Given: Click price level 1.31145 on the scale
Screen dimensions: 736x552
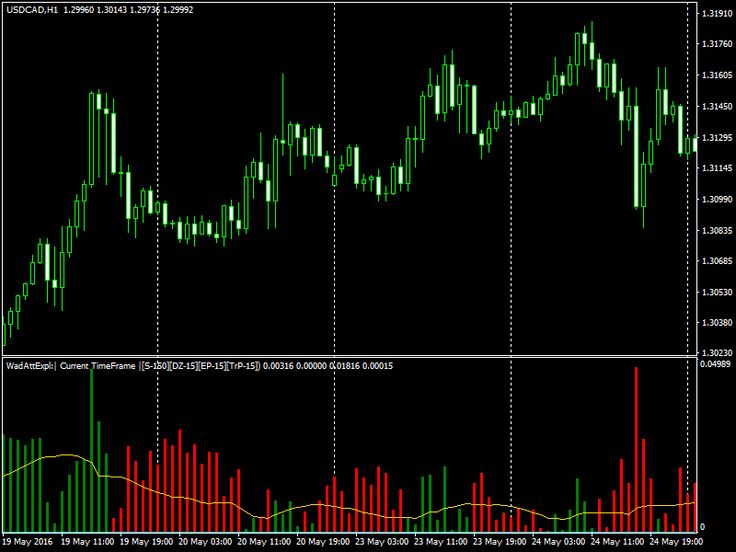Looking at the screenshot, I should 717,168.
